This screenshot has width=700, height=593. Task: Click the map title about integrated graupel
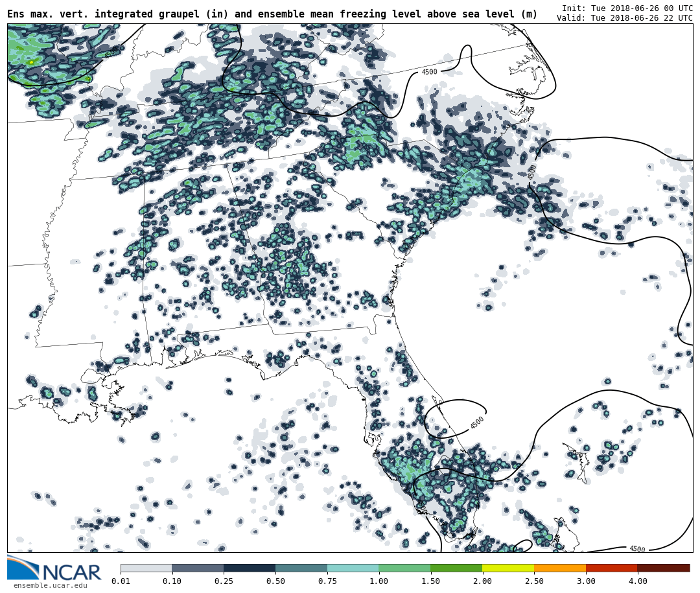(272, 14)
